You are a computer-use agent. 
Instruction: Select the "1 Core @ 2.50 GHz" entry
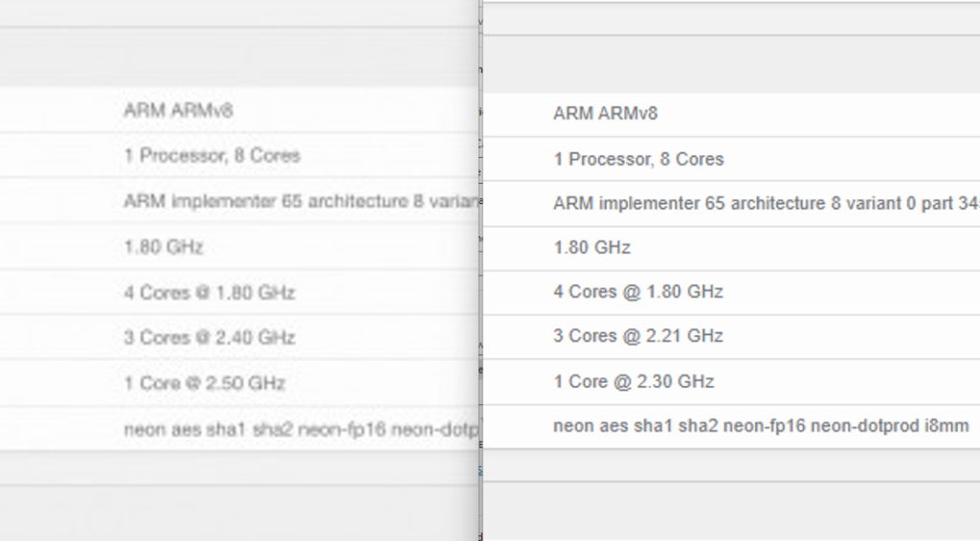204,383
